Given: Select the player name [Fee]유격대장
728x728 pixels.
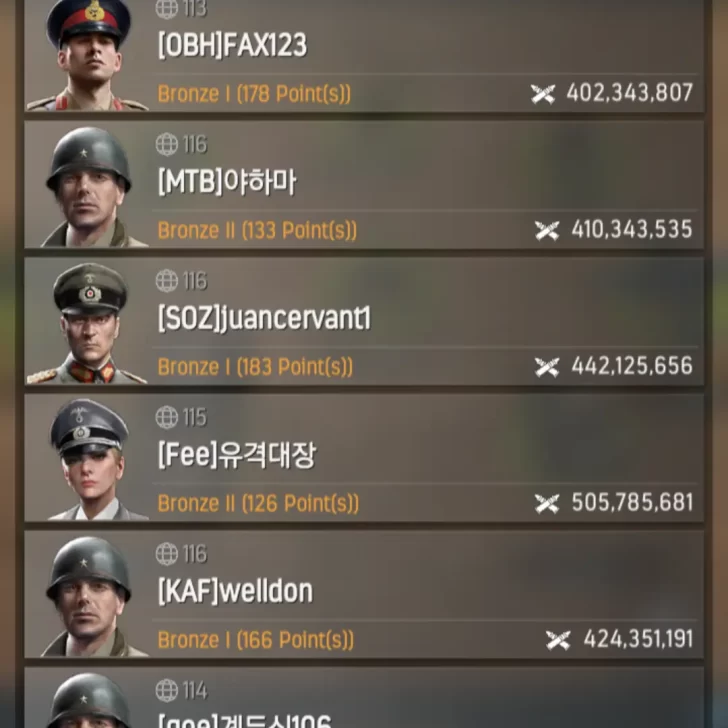Looking at the screenshot, I should point(237,455).
